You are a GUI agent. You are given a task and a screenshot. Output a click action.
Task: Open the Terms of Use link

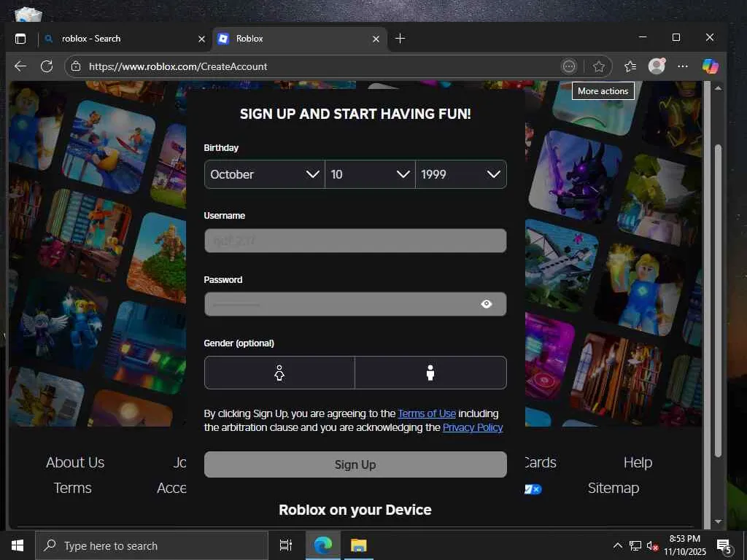pyautogui.click(x=427, y=413)
